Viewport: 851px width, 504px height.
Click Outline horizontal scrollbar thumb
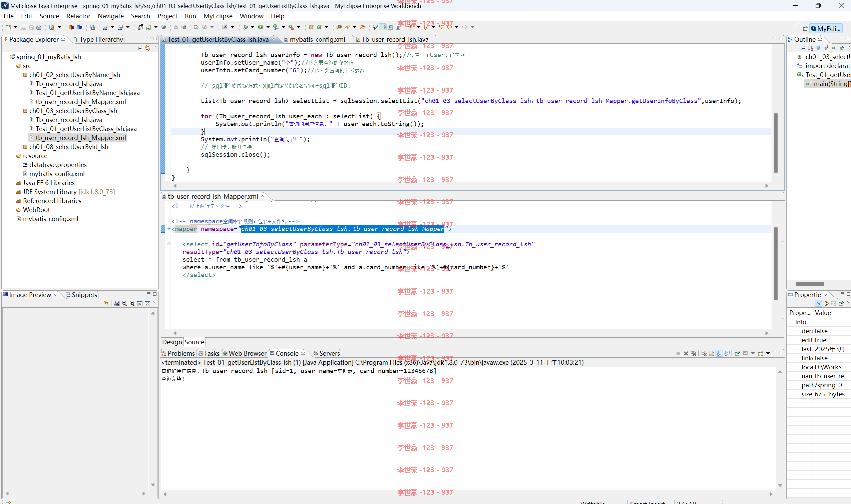point(810,284)
